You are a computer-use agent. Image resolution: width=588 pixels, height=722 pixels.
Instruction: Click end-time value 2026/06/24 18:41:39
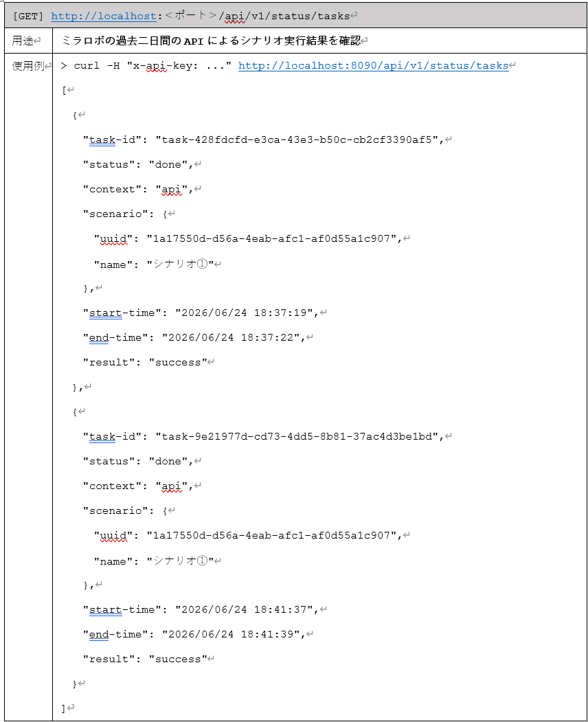[231, 634]
